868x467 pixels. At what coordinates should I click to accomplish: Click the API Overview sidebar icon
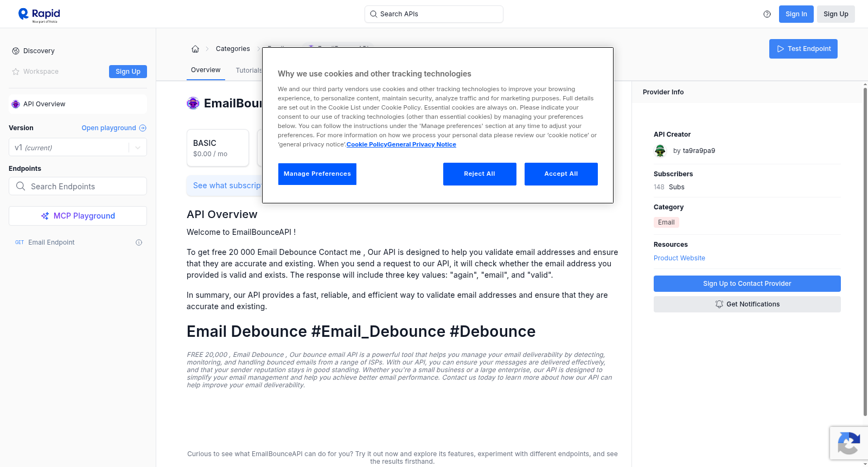(16, 104)
